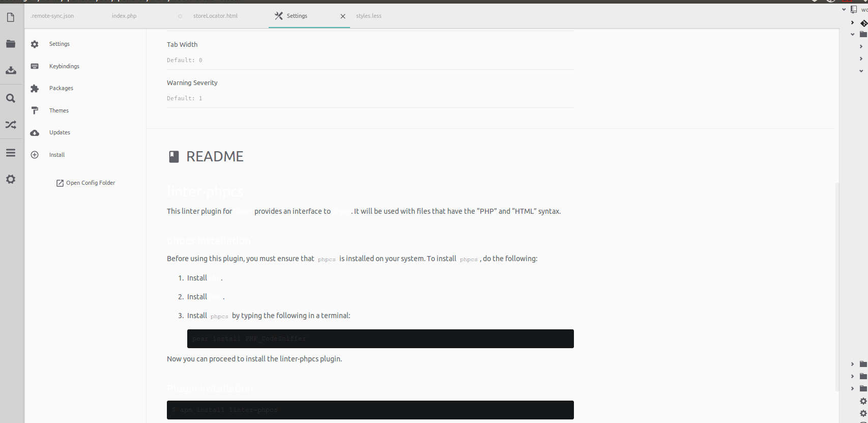Image resolution: width=868 pixels, height=423 pixels.
Task: Open Settings section in sidebar
Action: pos(59,44)
